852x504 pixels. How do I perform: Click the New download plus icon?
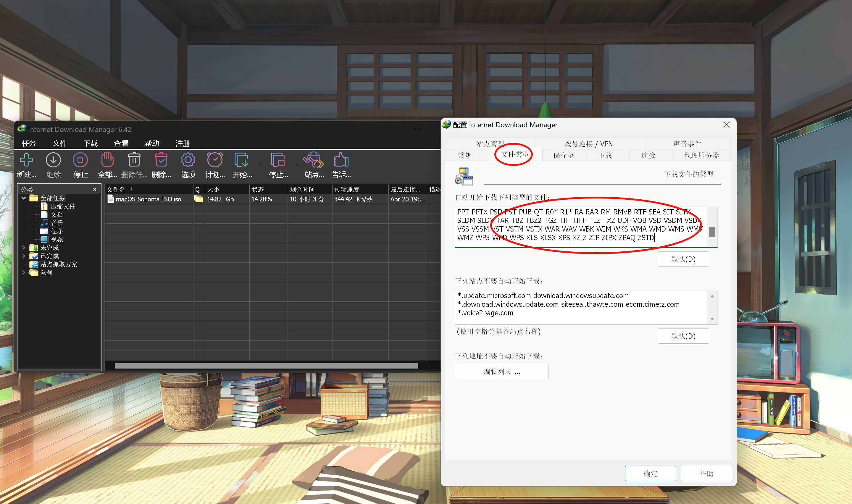[x=26, y=160]
